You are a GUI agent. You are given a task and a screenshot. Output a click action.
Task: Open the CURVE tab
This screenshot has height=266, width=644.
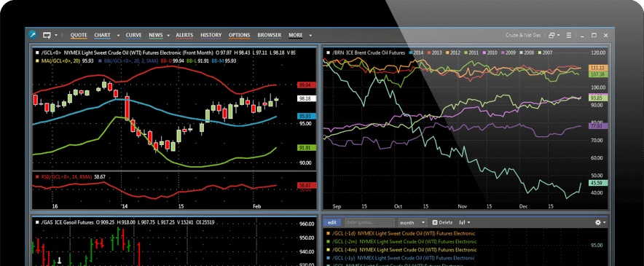[x=133, y=36]
